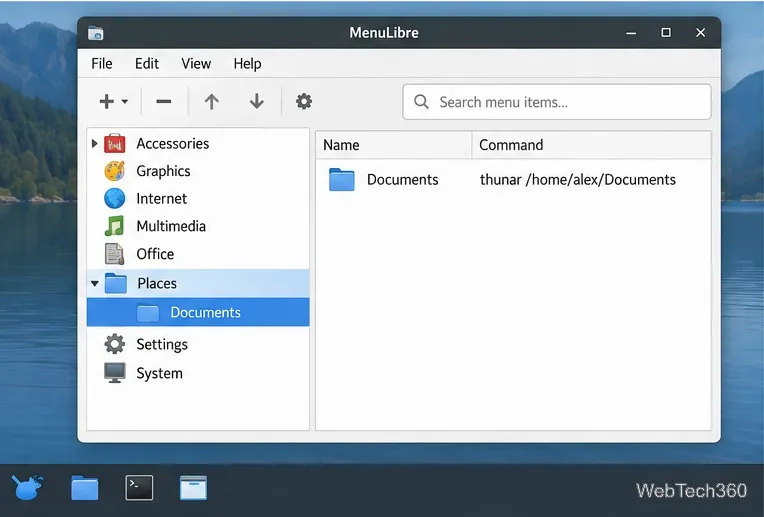Viewport: 764px width, 517px height.
Task: Maximize the MenuLibre window
Action: (666, 32)
